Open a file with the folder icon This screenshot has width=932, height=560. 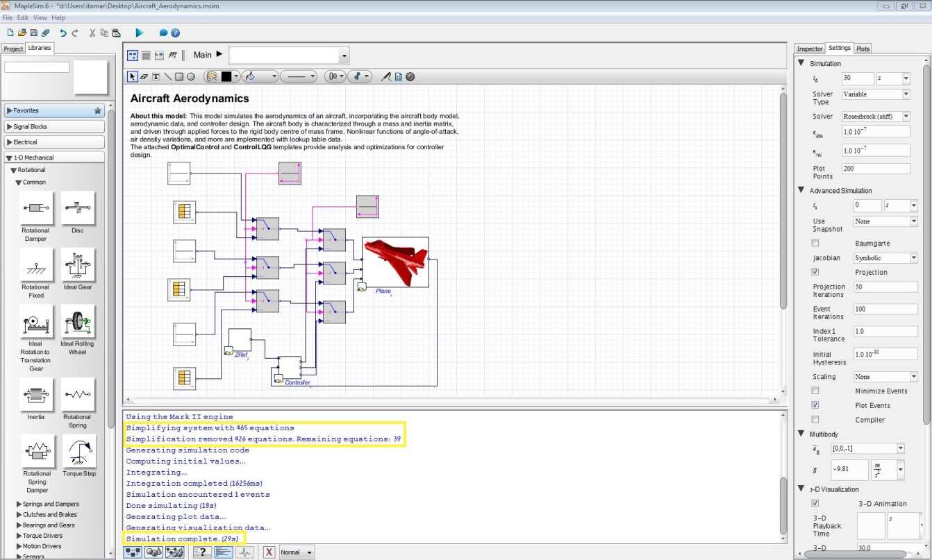tap(22, 33)
